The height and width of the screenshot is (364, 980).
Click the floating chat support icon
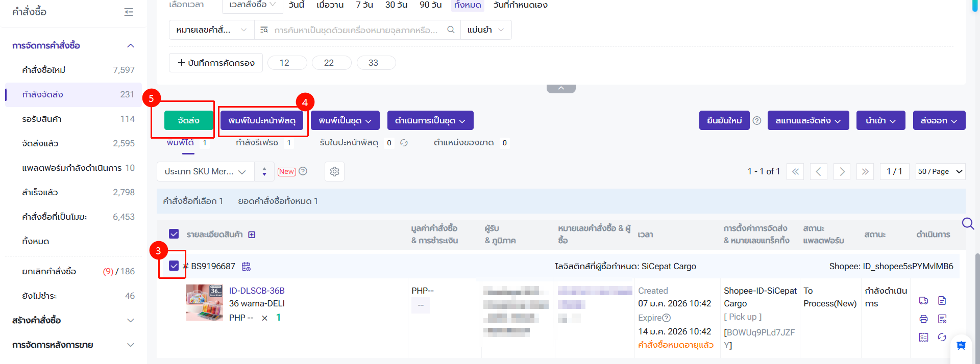[961, 346]
